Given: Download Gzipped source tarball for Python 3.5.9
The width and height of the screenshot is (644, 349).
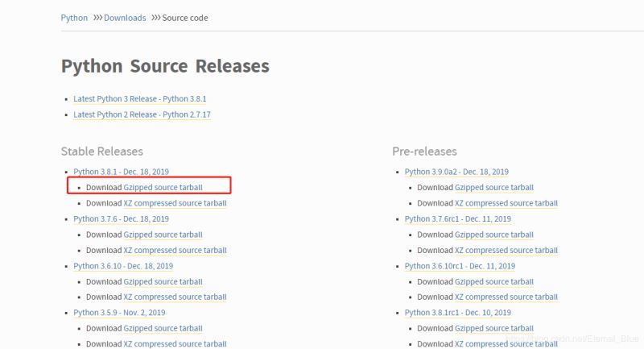Looking at the screenshot, I should click(x=163, y=328).
